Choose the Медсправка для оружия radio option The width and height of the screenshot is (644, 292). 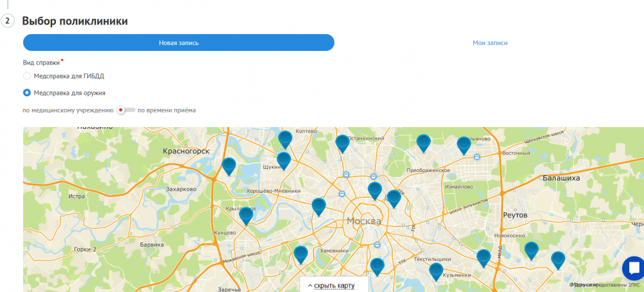27,93
